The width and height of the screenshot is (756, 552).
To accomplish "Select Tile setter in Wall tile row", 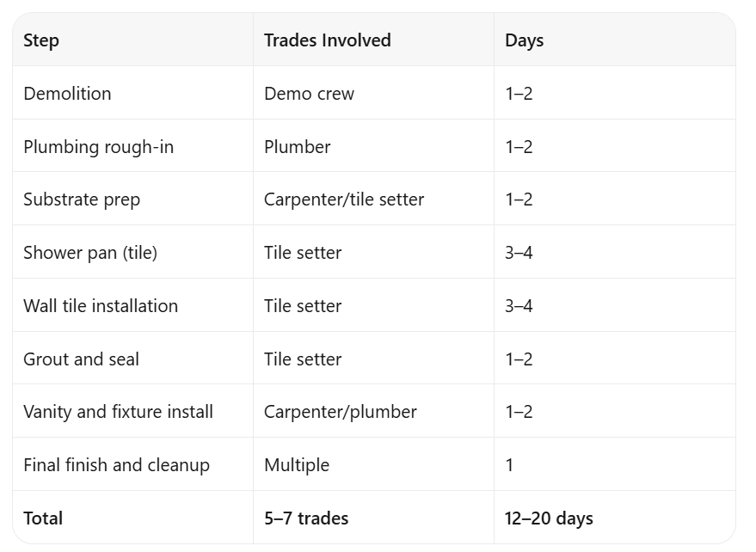I will click(303, 306).
